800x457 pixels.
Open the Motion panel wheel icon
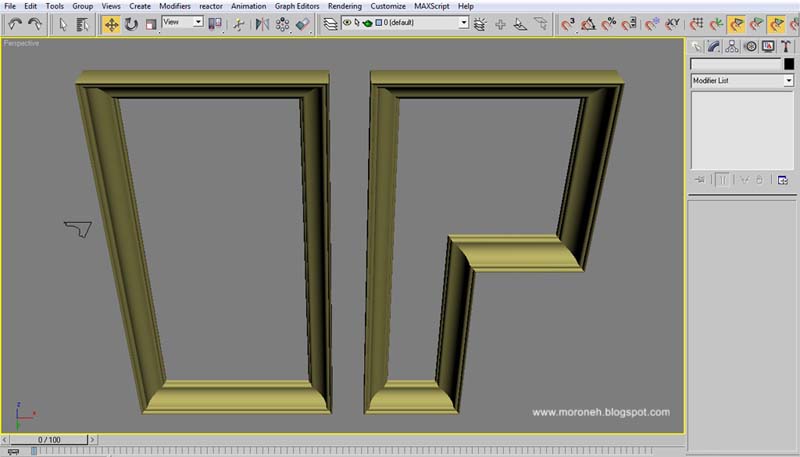pyautogui.click(x=750, y=47)
